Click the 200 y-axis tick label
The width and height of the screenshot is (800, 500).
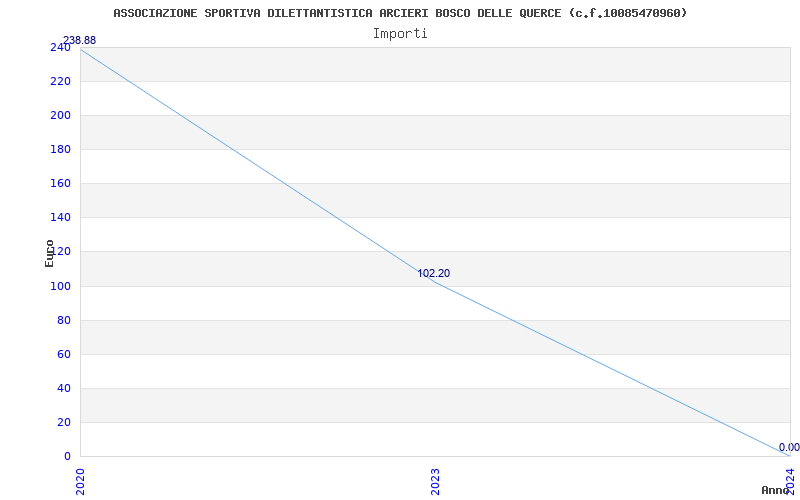click(x=60, y=115)
